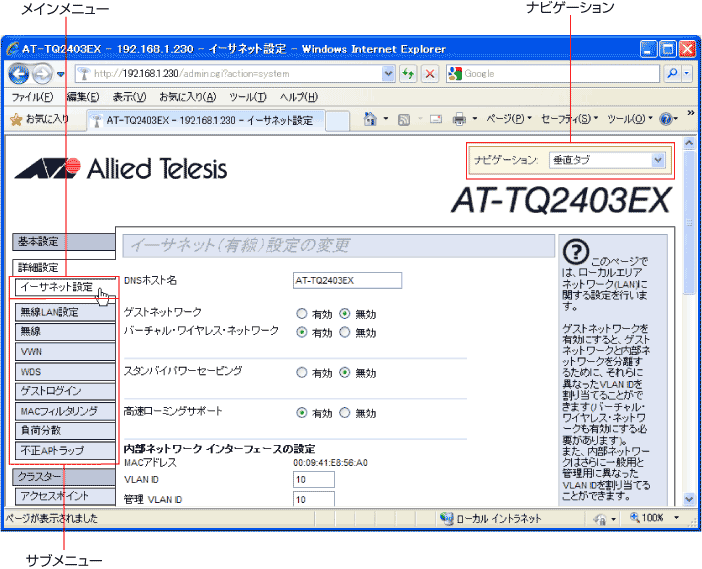Click the browser Back arrow button

pyautogui.click(x=18, y=74)
